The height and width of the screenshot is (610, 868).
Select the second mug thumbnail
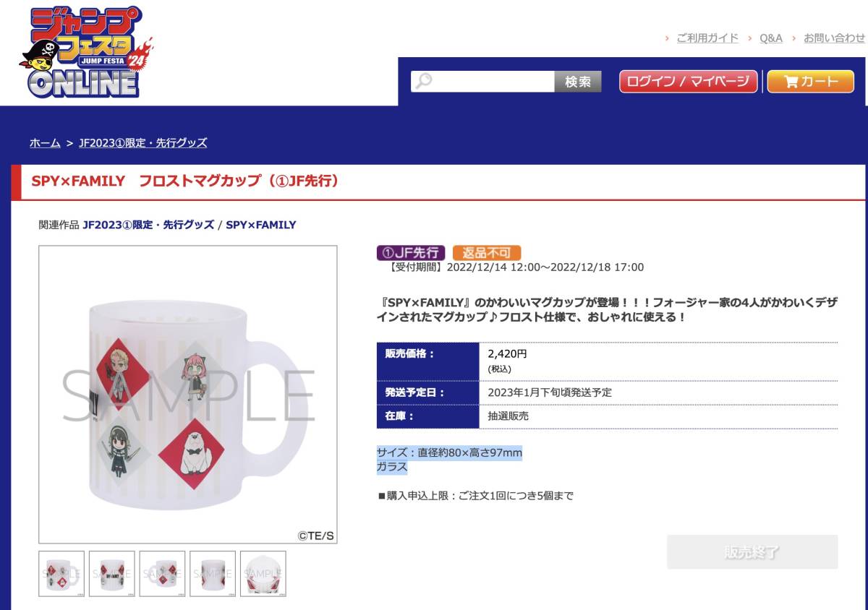coord(112,574)
